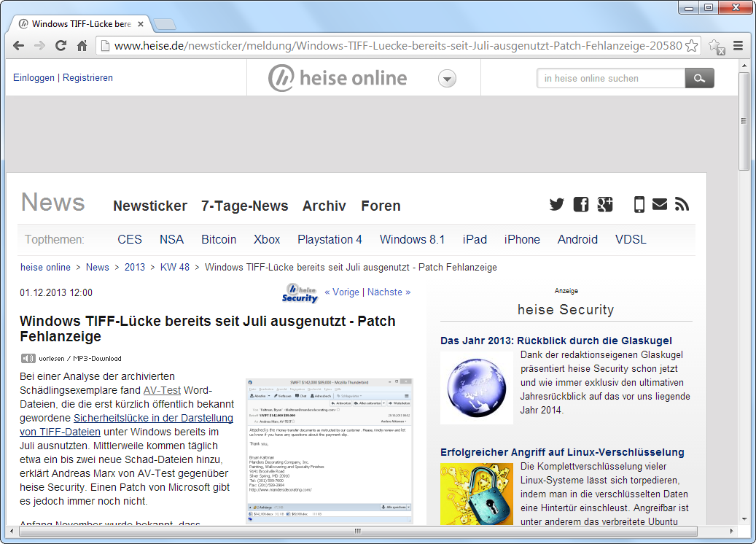Screen dimensions: 756x544
Task: Click into the heise online search field
Action: [x=611, y=78]
